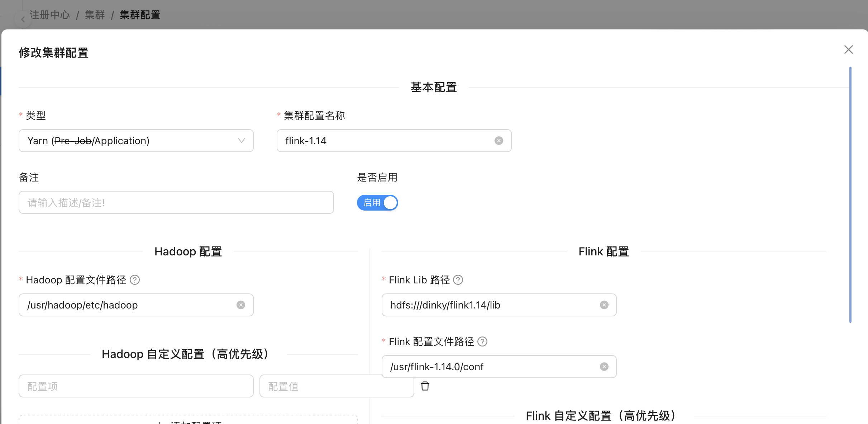Viewport: 868px width, 424px height.
Task: Show help for Flink 配置文件路径
Action: [x=482, y=341]
